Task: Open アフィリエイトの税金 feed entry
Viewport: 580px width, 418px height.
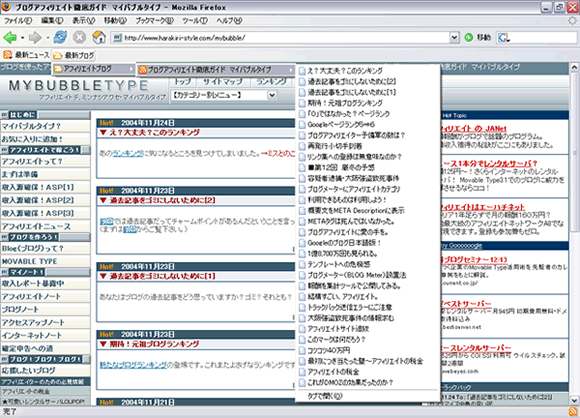Action: tap(368, 371)
